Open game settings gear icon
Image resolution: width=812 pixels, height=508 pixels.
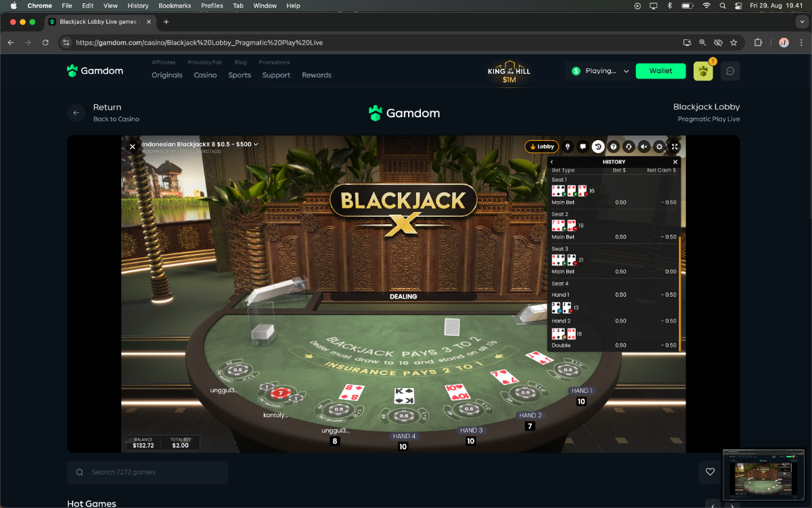click(x=659, y=146)
